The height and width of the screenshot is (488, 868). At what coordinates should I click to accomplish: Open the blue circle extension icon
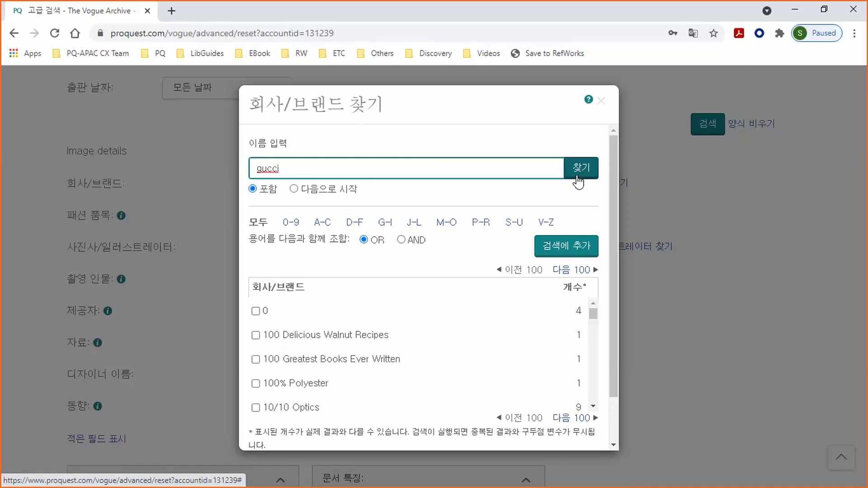(x=759, y=33)
